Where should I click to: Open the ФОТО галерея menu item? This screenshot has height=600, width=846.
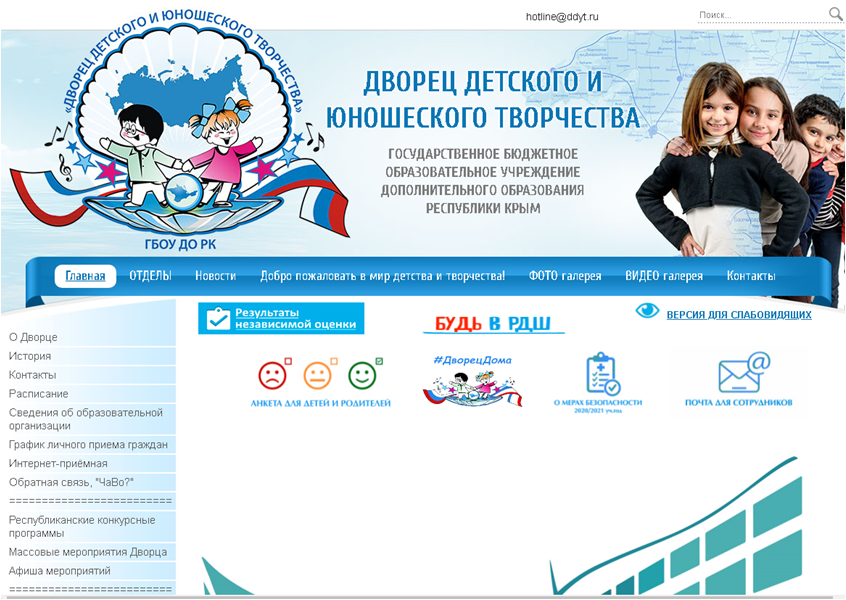coord(565,276)
